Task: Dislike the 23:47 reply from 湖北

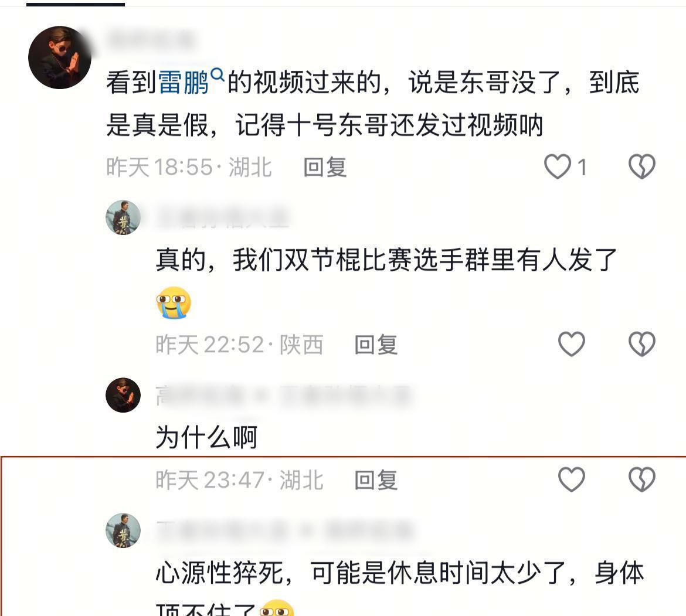Action: (642, 479)
